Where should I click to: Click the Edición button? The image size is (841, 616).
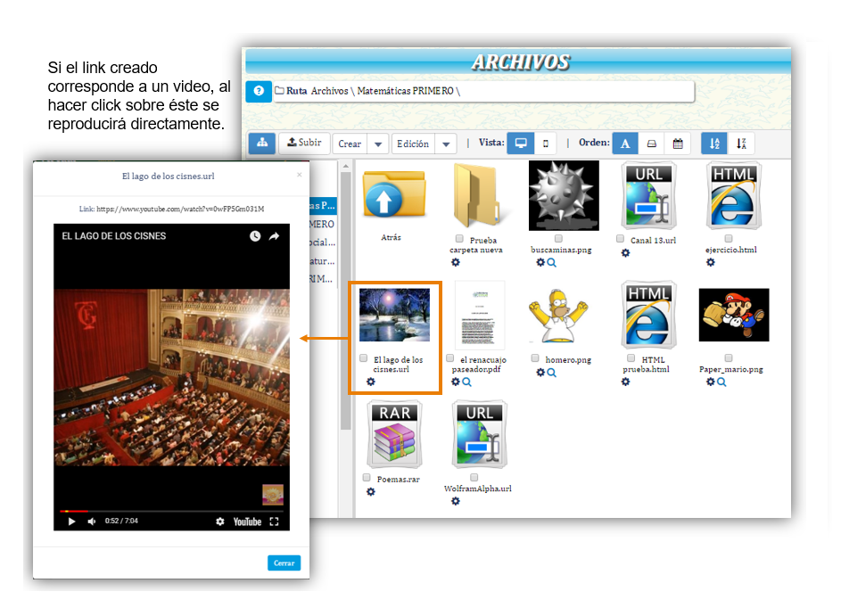[x=413, y=144]
